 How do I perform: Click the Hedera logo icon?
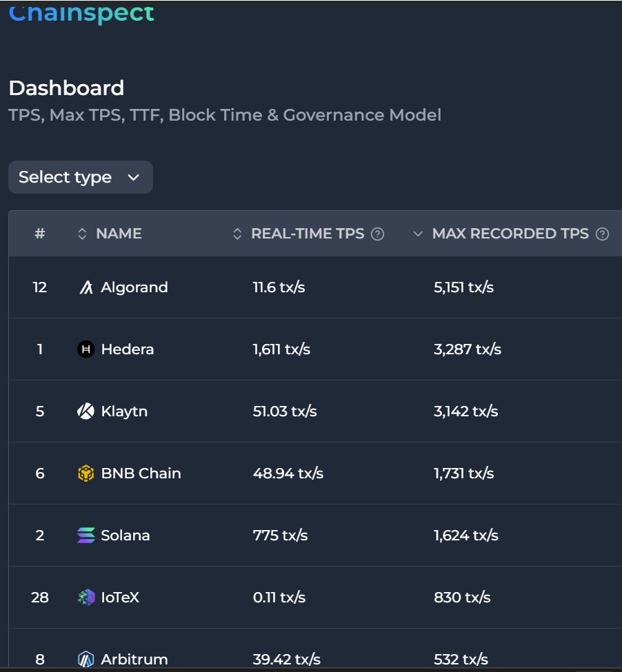pos(86,349)
